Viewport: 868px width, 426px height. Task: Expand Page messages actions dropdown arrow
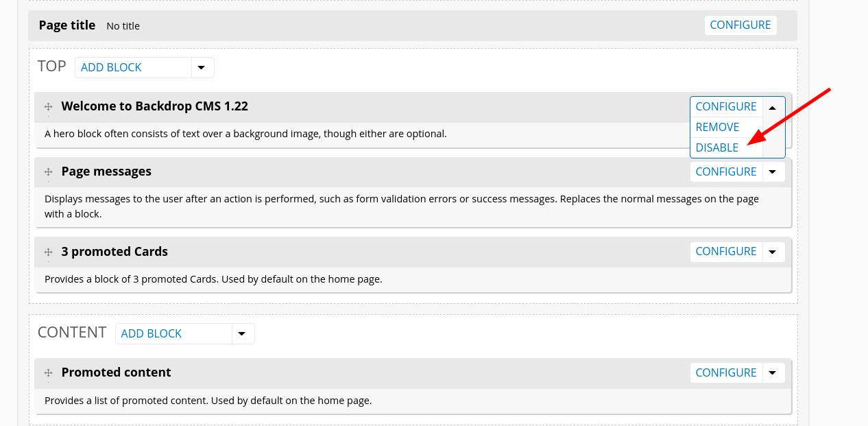773,171
